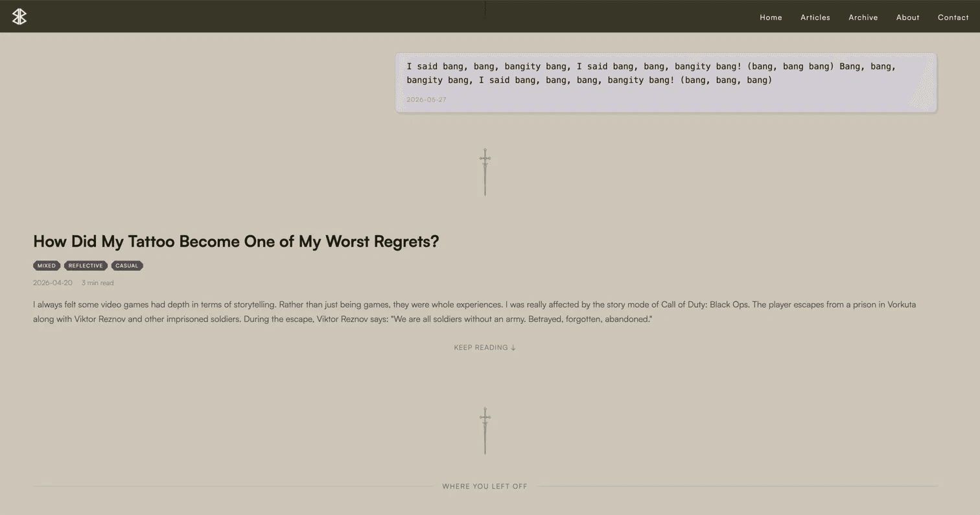Click the article date 2026-04-20
980x515 pixels.
coord(52,283)
